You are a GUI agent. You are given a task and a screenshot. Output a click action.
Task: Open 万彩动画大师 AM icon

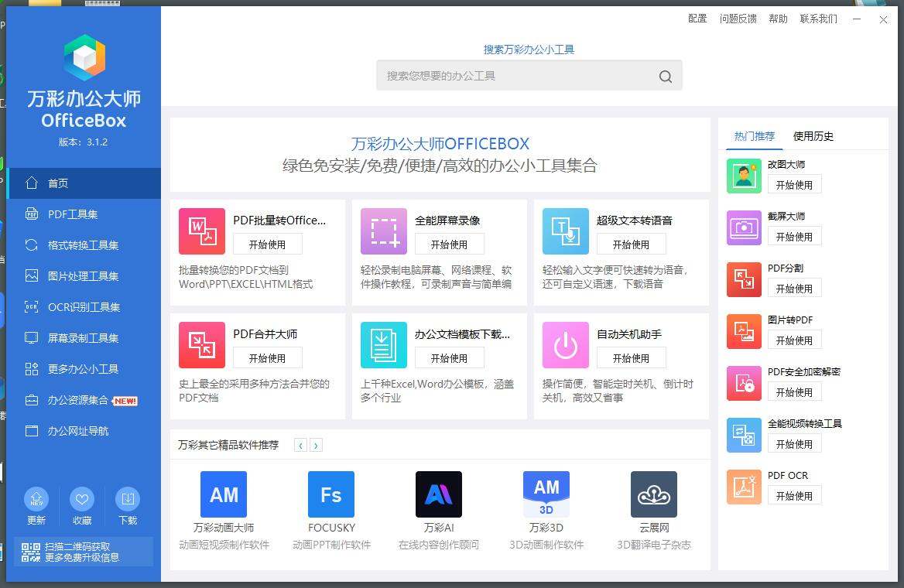[224, 494]
